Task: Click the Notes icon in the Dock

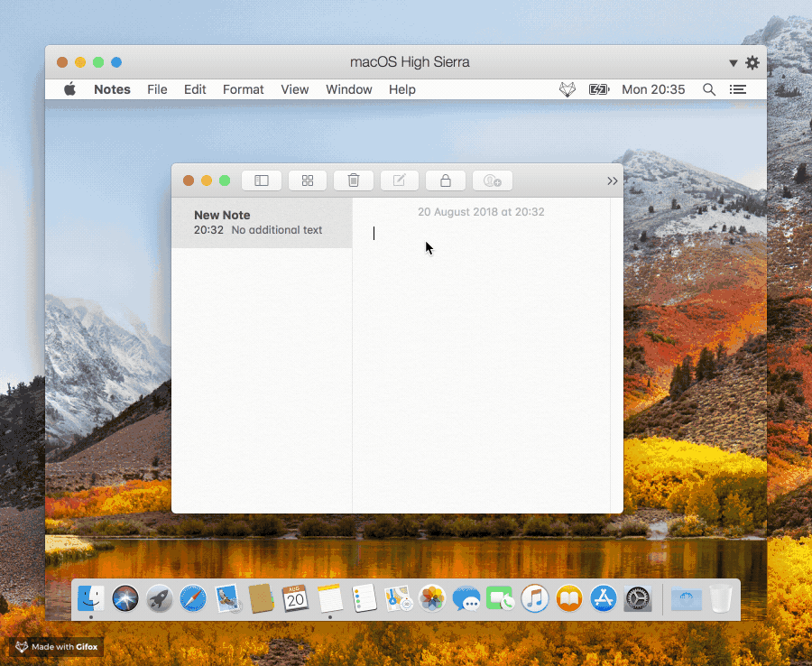Action: pyautogui.click(x=330, y=598)
